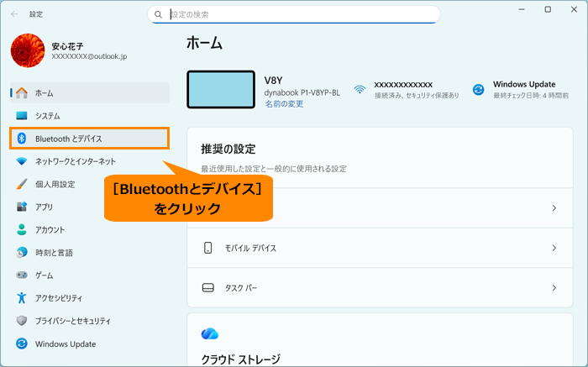Click the 名前の変更 link
Viewport: 588px width, 367px height.
click(284, 104)
